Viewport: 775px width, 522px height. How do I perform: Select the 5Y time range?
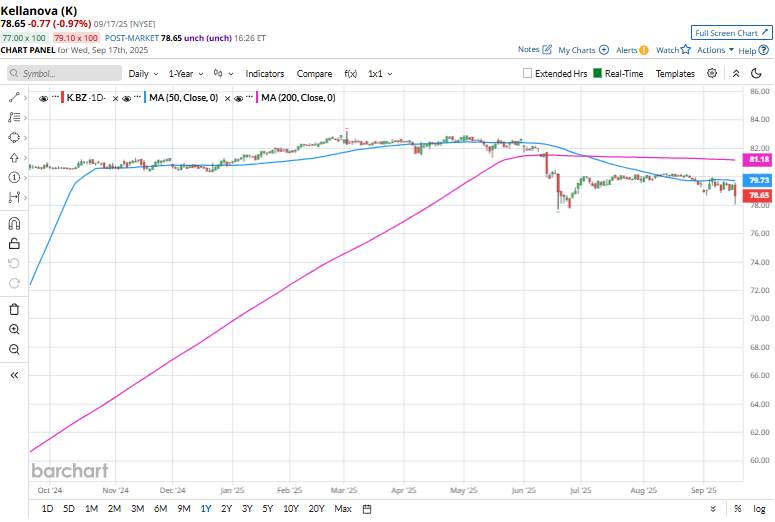tap(267, 509)
